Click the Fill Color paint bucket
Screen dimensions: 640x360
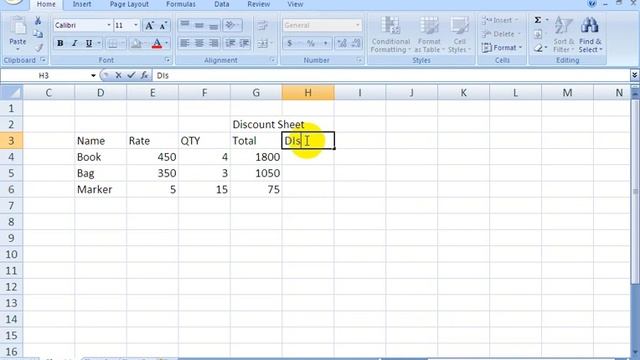[136, 44]
